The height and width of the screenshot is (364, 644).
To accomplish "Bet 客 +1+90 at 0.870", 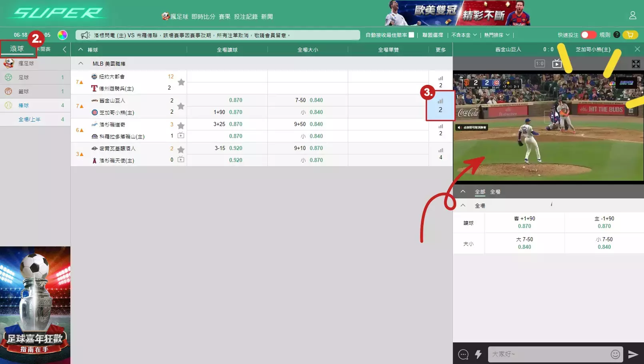I will (x=524, y=222).
